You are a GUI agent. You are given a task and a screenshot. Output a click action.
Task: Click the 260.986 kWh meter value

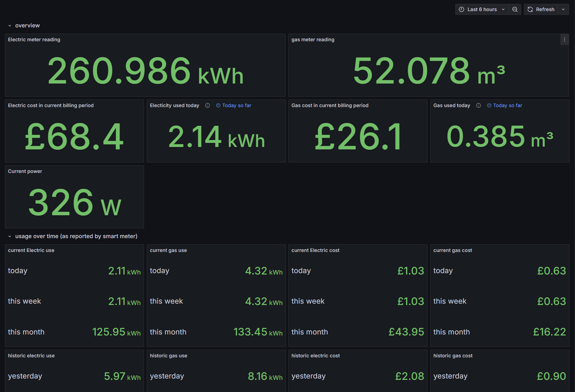[x=145, y=71]
